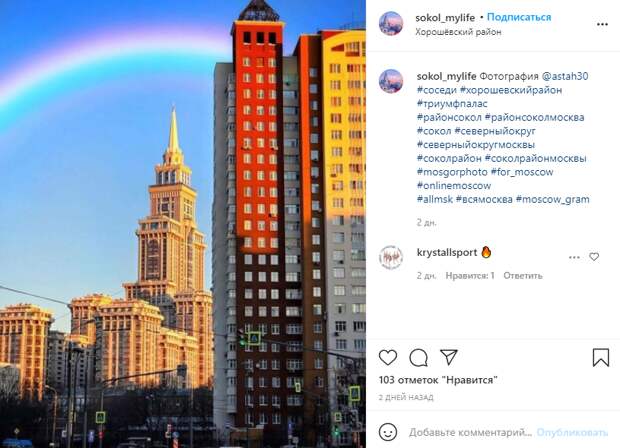Click the Подписаться follow button
Viewport: 620px width, 448px height.
(519, 17)
